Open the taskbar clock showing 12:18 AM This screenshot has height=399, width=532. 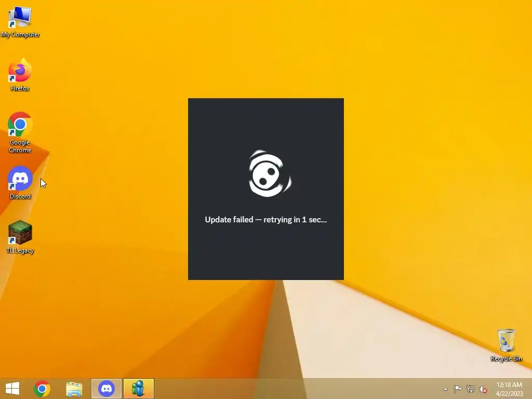(x=509, y=389)
